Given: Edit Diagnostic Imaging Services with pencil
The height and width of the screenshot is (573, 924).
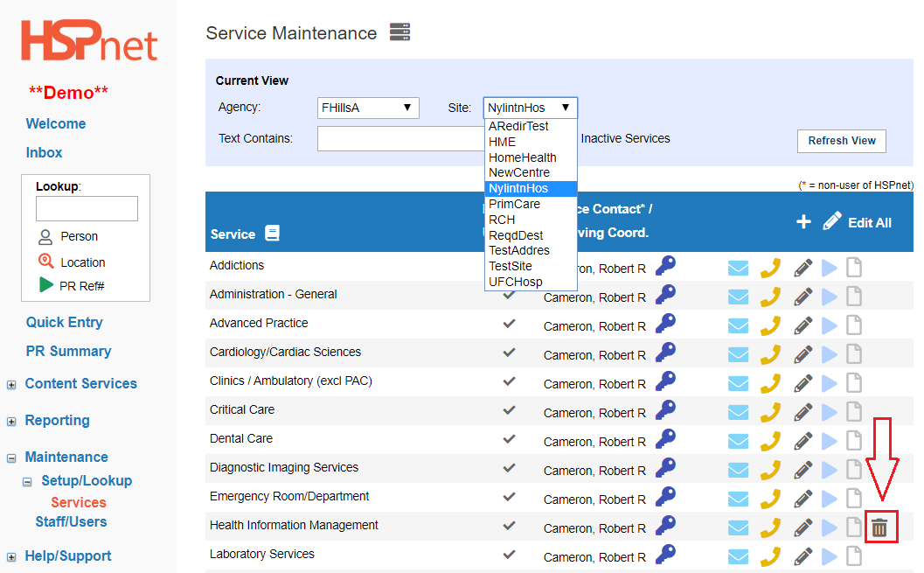Looking at the screenshot, I should [x=802, y=470].
